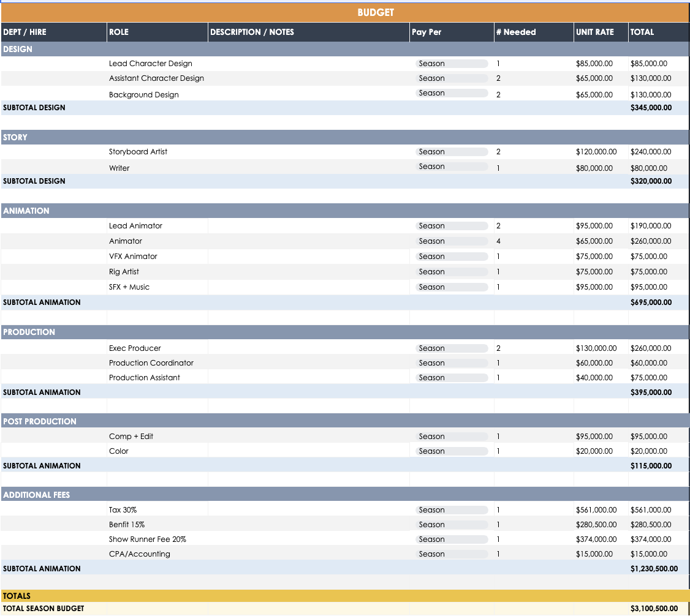The image size is (690, 616).
Task: Click the Comp + Edit role cell
Action: point(157,436)
